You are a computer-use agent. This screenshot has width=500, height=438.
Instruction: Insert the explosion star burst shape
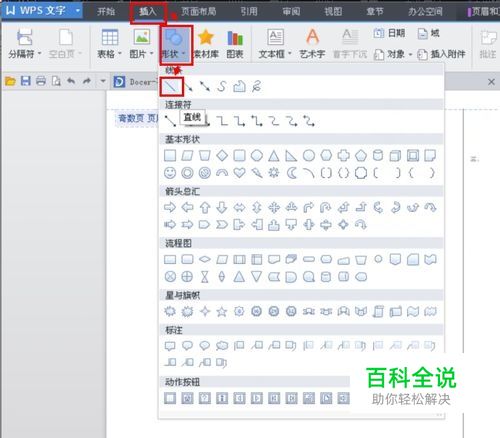pos(170,312)
